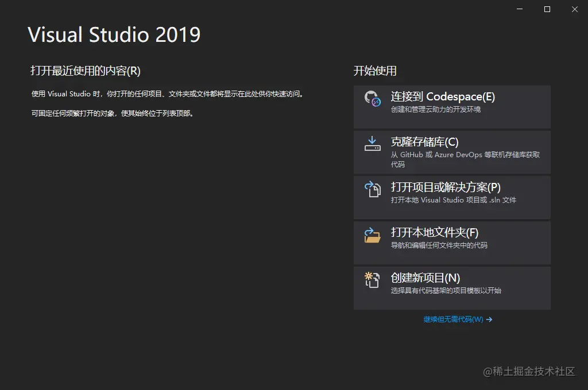Click the arrow beside 继续但无需代码
This screenshot has width=588, height=390.
[x=489, y=319]
